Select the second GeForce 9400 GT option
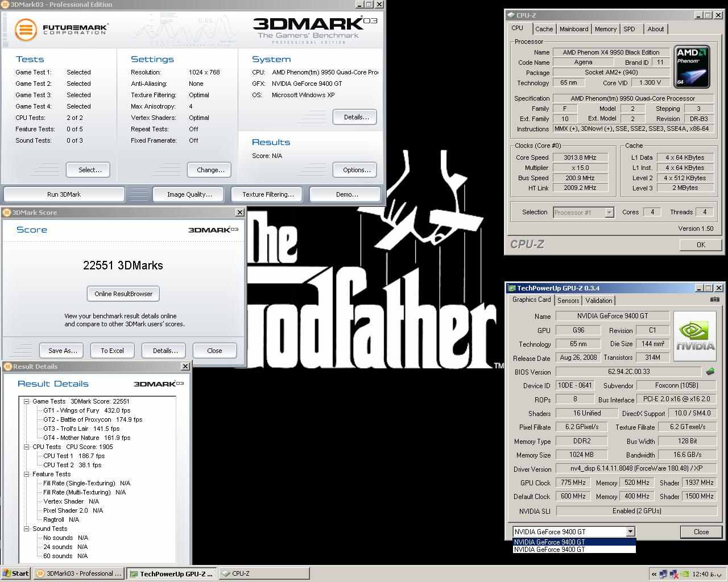Viewport: 728px width, 582px height. tap(574, 550)
